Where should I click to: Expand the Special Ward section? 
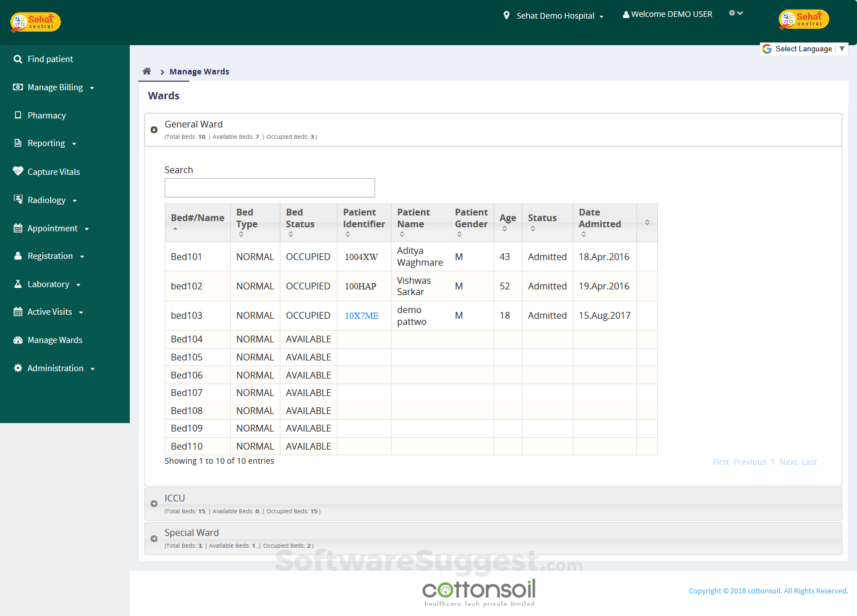point(154,539)
